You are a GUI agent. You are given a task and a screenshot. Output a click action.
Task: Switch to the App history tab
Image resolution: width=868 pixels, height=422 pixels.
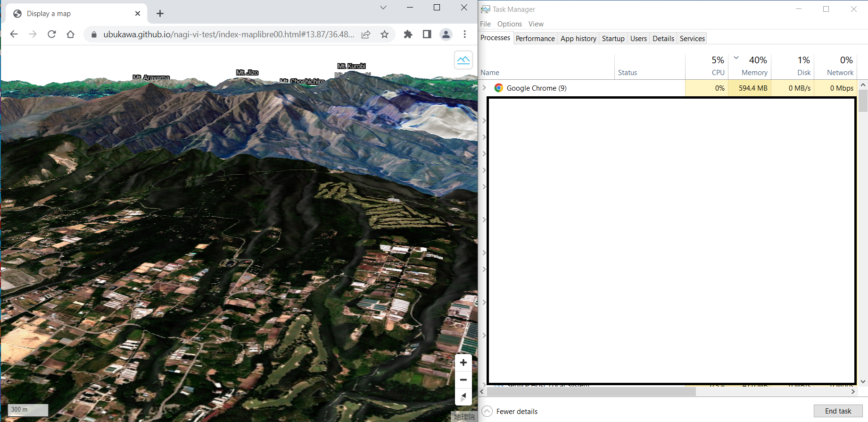coord(579,39)
